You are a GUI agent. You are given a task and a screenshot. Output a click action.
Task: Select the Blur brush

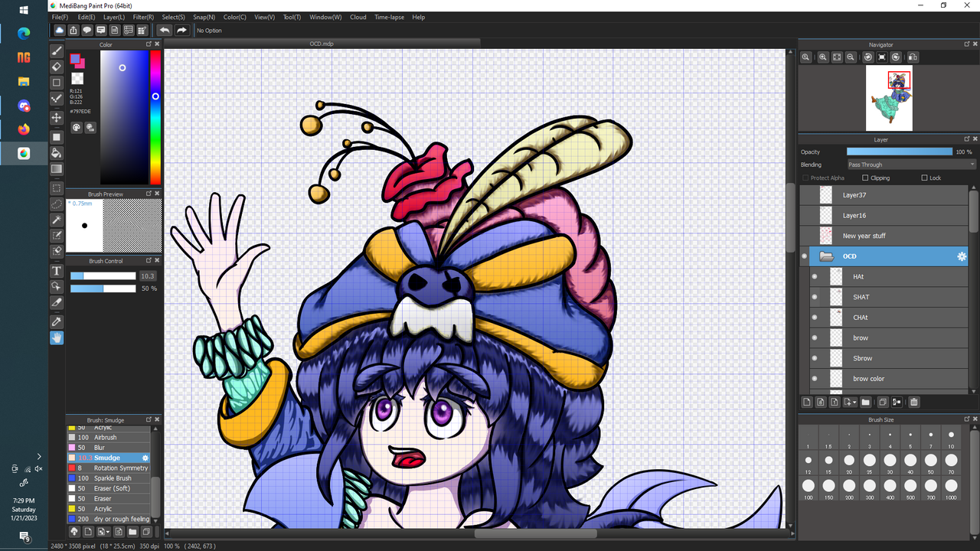coord(108,448)
